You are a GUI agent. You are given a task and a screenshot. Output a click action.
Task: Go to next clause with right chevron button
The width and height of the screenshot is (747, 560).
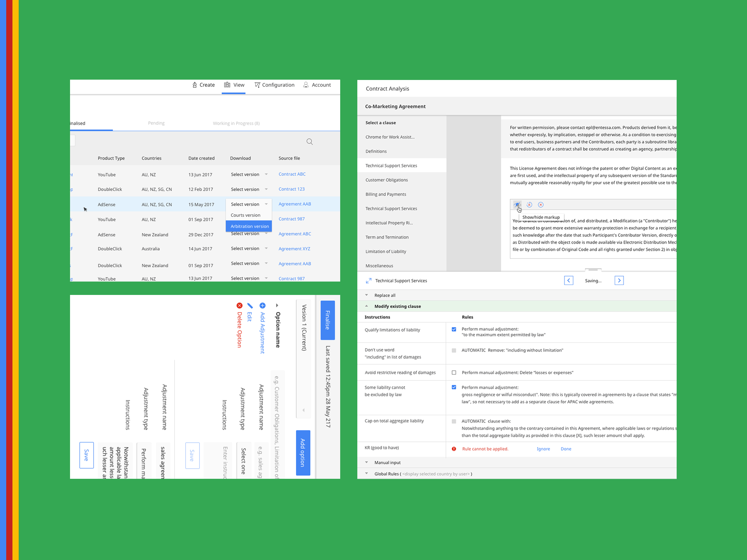click(x=619, y=281)
